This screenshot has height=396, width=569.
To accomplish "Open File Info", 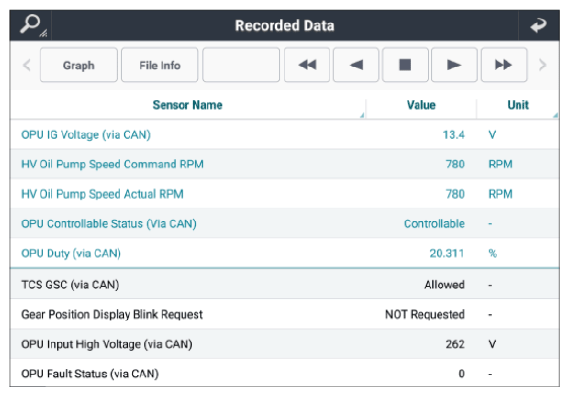I will click(160, 65).
